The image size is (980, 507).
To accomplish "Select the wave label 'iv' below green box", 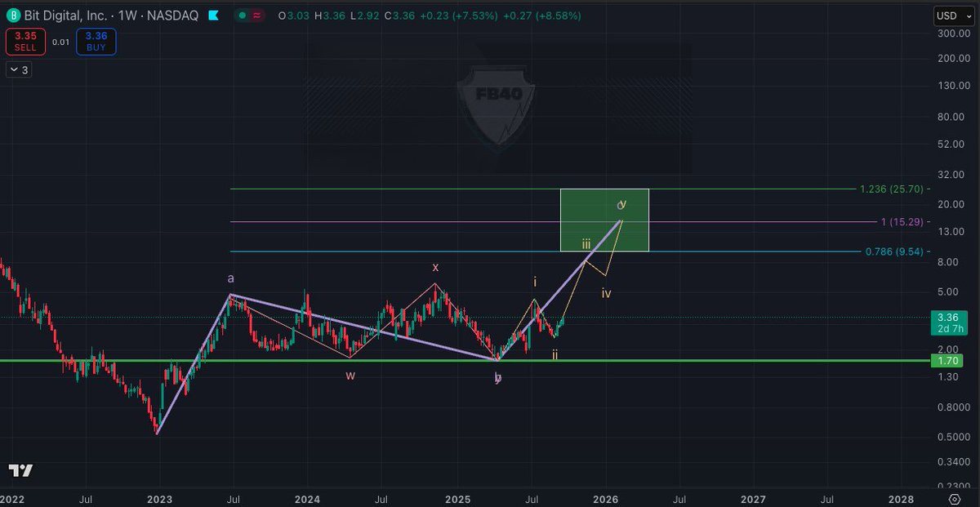I will click(x=607, y=293).
